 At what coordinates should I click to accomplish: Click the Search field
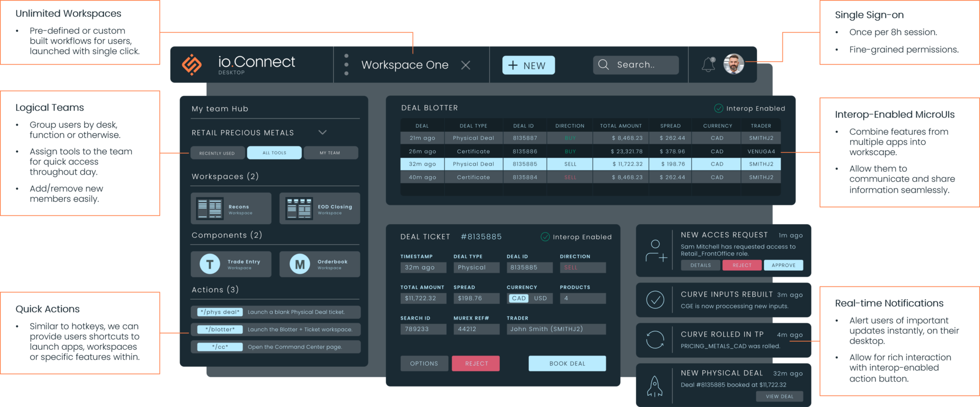point(635,65)
